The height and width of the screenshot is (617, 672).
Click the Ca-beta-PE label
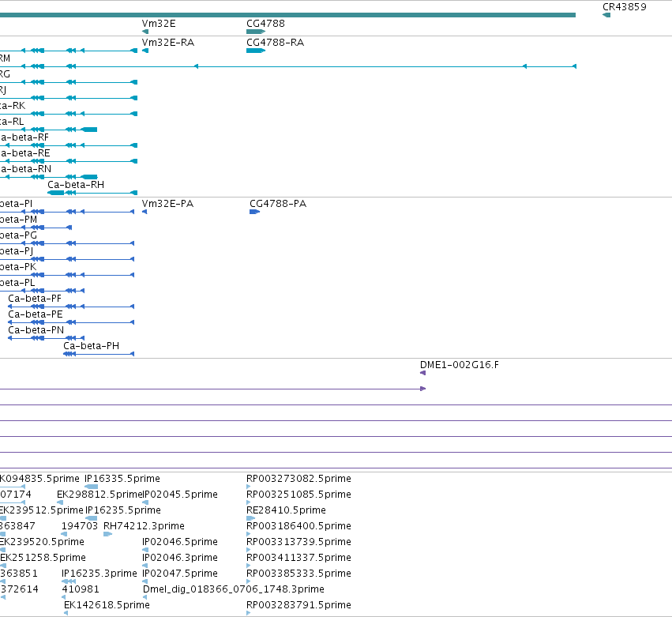(36, 314)
